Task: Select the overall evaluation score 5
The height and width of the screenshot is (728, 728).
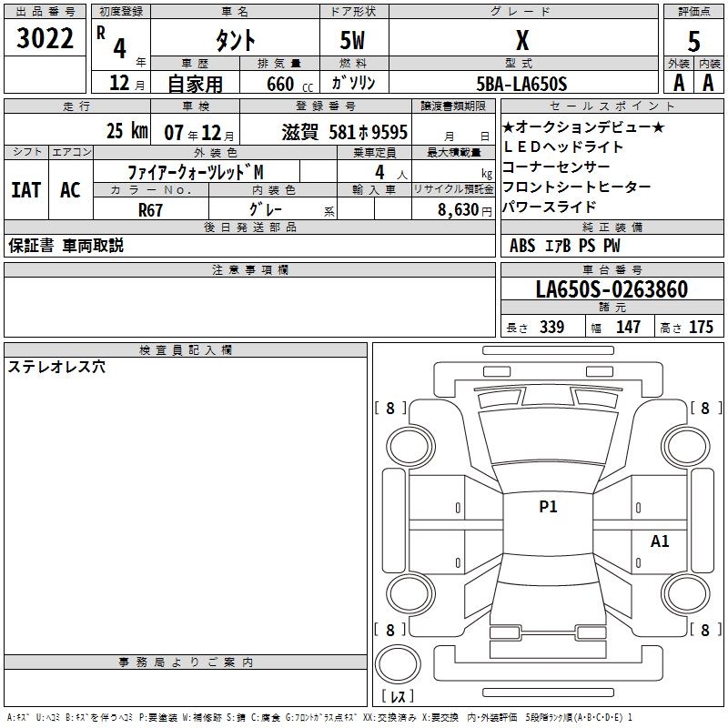Action: [693, 40]
